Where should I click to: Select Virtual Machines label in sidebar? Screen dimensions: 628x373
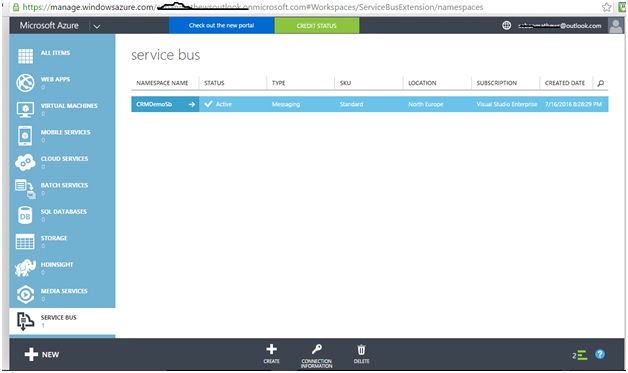click(69, 105)
